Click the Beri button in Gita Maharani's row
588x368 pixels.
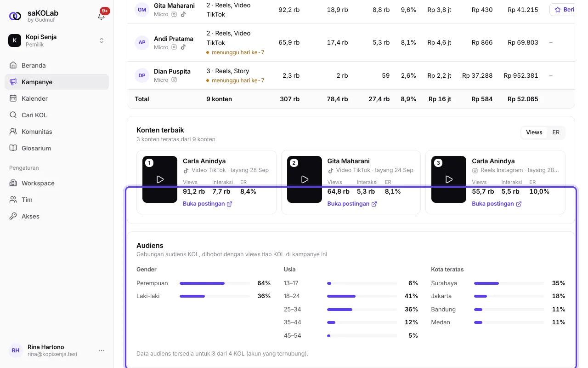pos(562,10)
